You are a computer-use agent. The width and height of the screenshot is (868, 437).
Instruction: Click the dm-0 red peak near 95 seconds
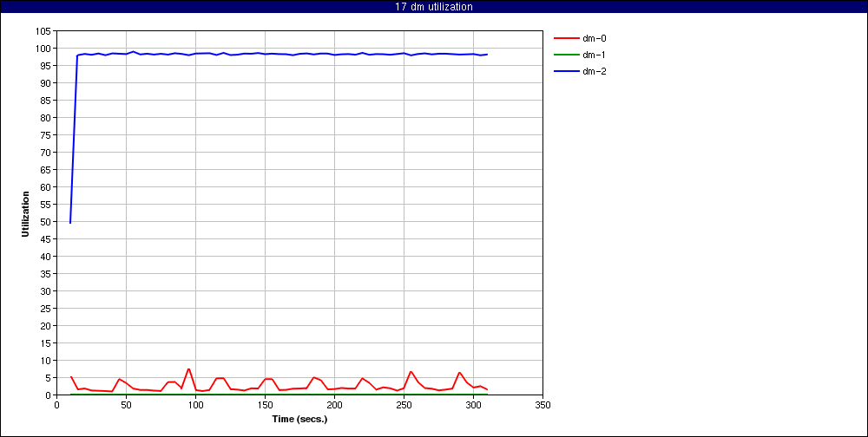188,369
